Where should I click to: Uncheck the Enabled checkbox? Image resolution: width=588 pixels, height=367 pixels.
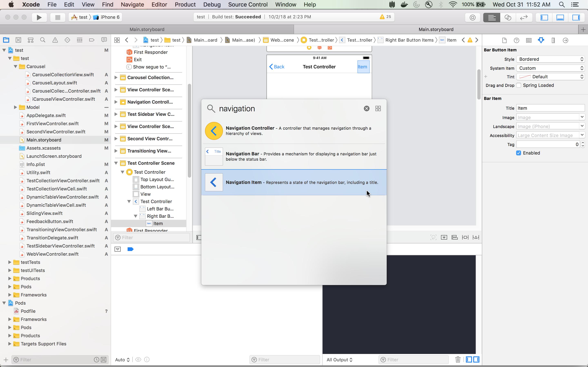tap(519, 153)
